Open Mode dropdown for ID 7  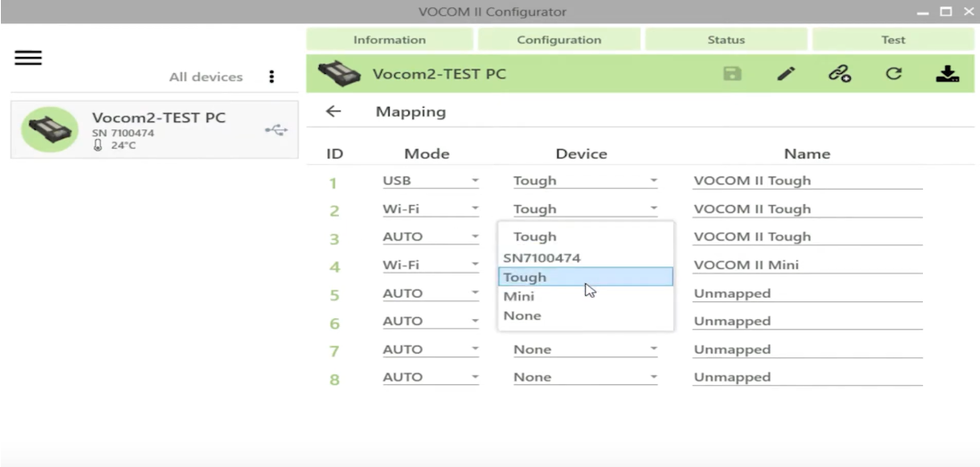click(x=431, y=349)
